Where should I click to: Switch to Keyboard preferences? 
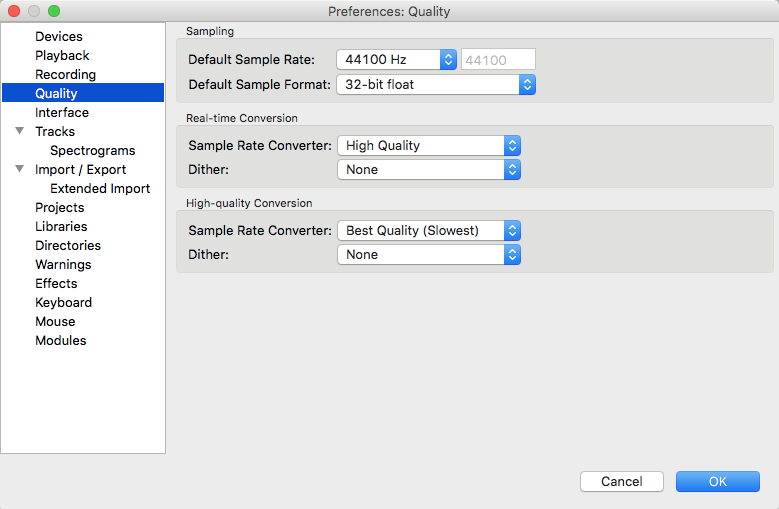[x=63, y=302]
